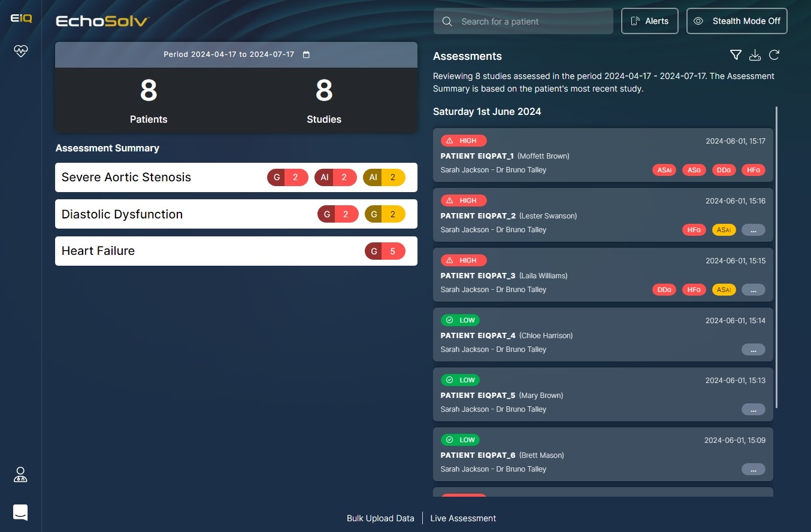This screenshot has width=811, height=532.
Task: Refresh the assessments list
Action: click(x=774, y=55)
